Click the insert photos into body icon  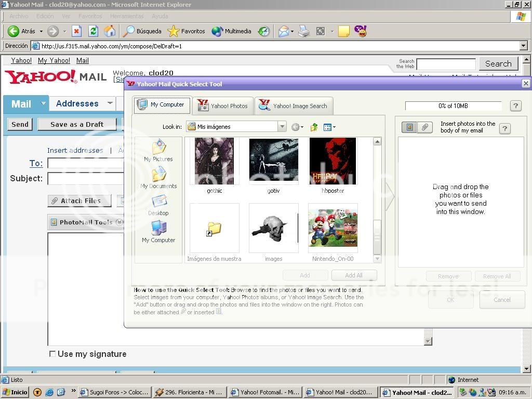click(x=409, y=127)
